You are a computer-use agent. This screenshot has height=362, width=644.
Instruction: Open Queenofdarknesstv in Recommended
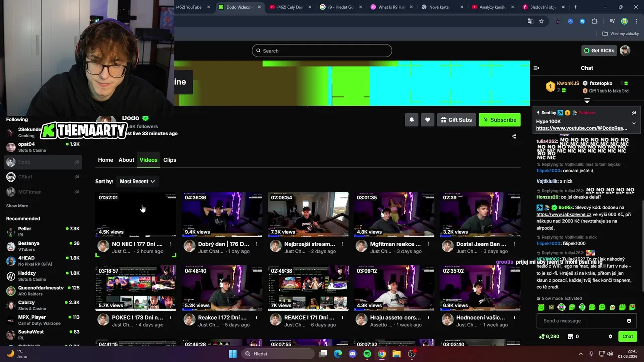pos(42,291)
